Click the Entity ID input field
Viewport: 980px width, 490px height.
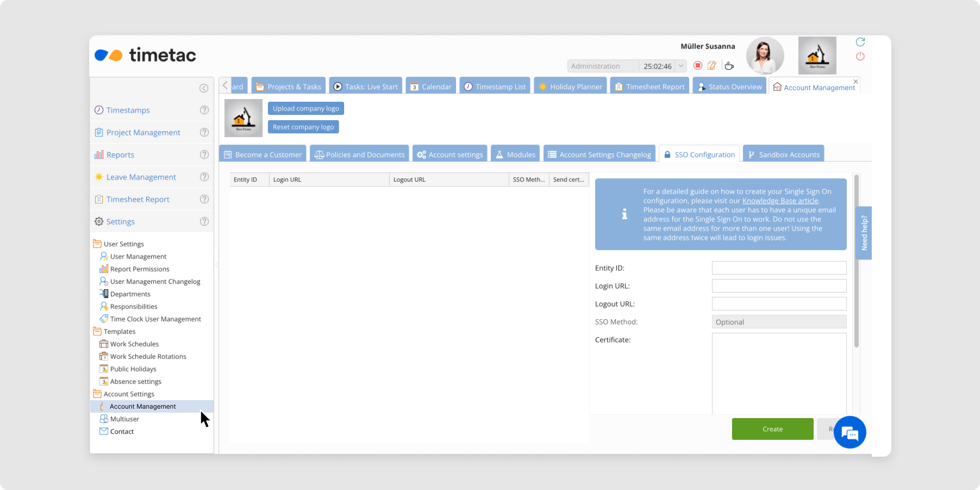point(779,268)
